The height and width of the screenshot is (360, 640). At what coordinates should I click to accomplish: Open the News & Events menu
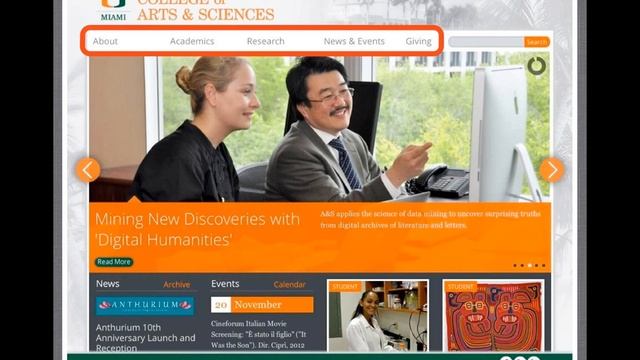[x=354, y=41]
